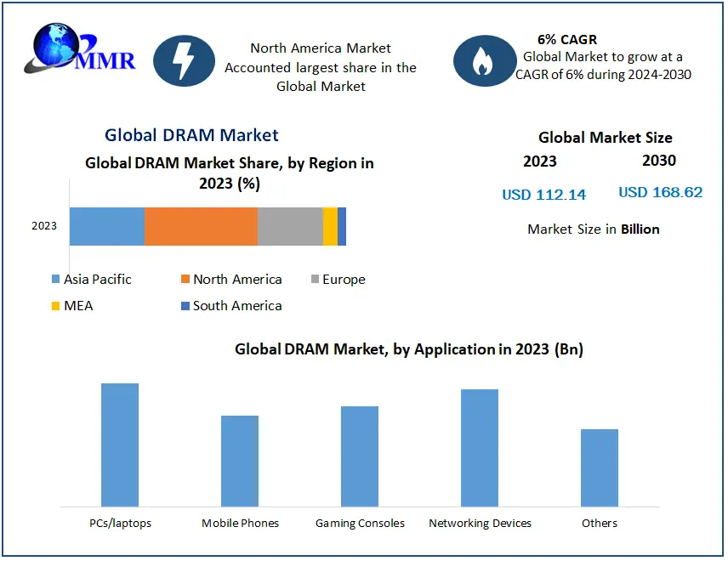Select the light blue Asia Pacific bar segment

click(x=106, y=226)
